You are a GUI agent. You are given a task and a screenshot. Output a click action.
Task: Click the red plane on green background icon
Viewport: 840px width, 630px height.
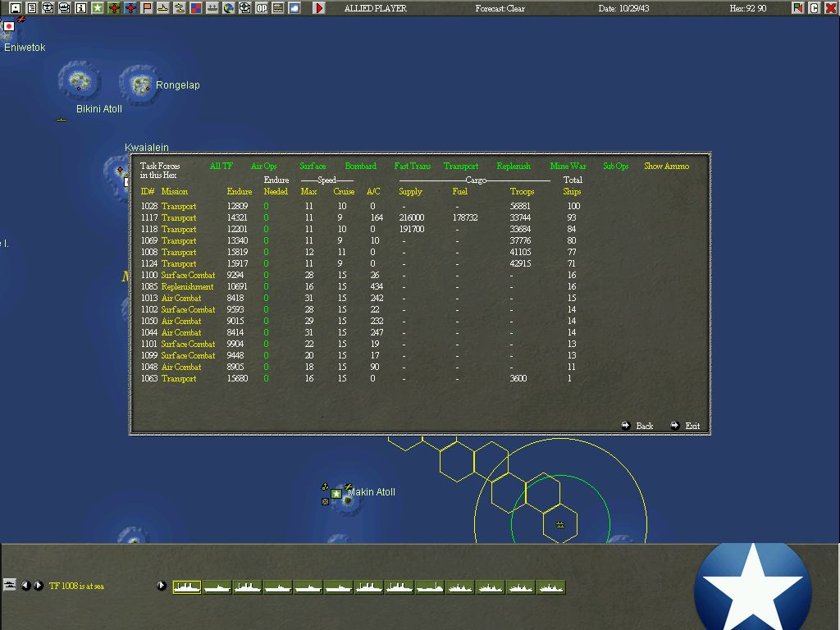click(113, 8)
